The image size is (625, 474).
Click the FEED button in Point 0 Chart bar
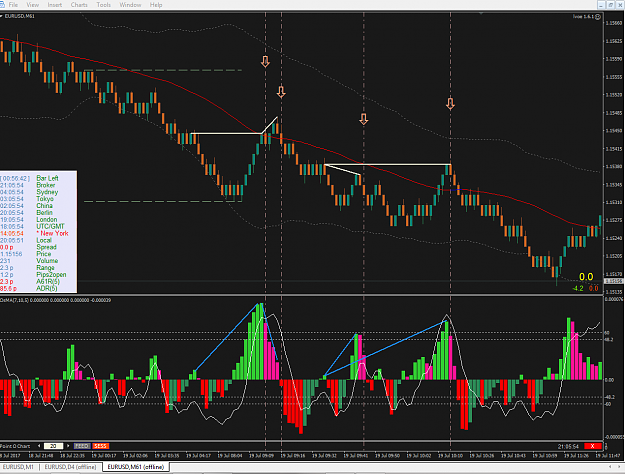(82, 446)
